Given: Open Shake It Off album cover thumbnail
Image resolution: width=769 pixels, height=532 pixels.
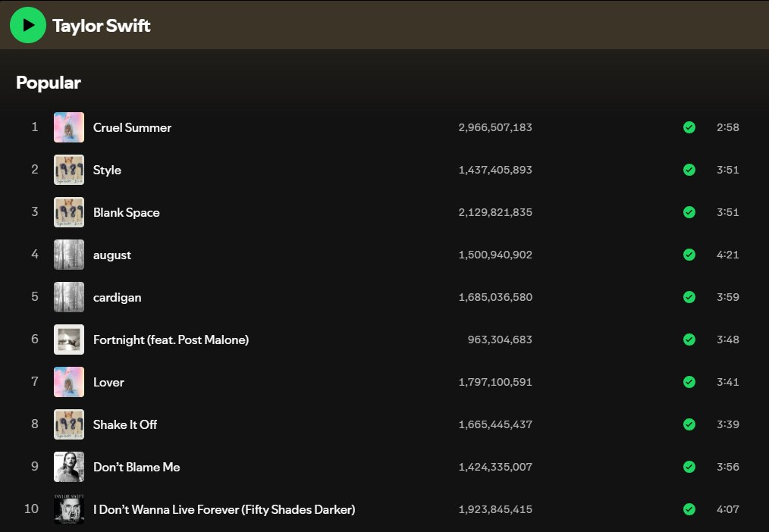Looking at the screenshot, I should pyautogui.click(x=69, y=424).
